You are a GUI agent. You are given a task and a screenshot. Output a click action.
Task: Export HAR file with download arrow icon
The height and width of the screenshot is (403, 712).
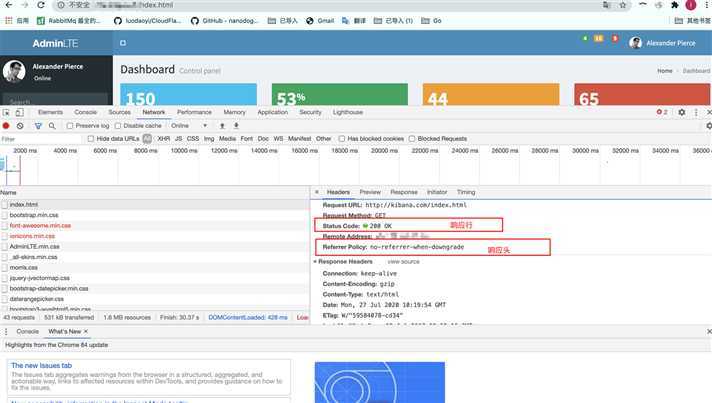coord(236,126)
